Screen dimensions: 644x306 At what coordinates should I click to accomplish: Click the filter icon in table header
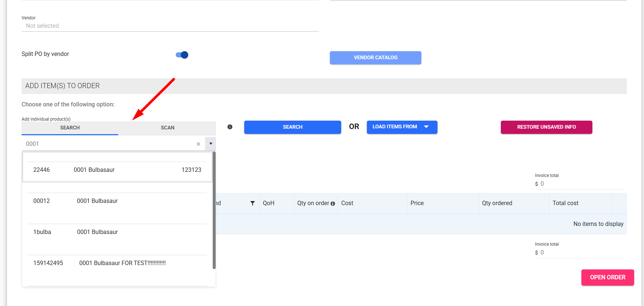pos(253,203)
